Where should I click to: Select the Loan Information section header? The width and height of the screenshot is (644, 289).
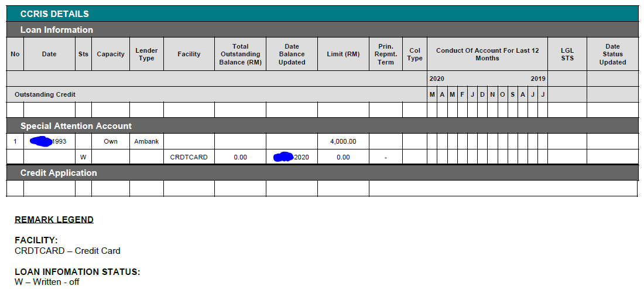pyautogui.click(x=56, y=30)
